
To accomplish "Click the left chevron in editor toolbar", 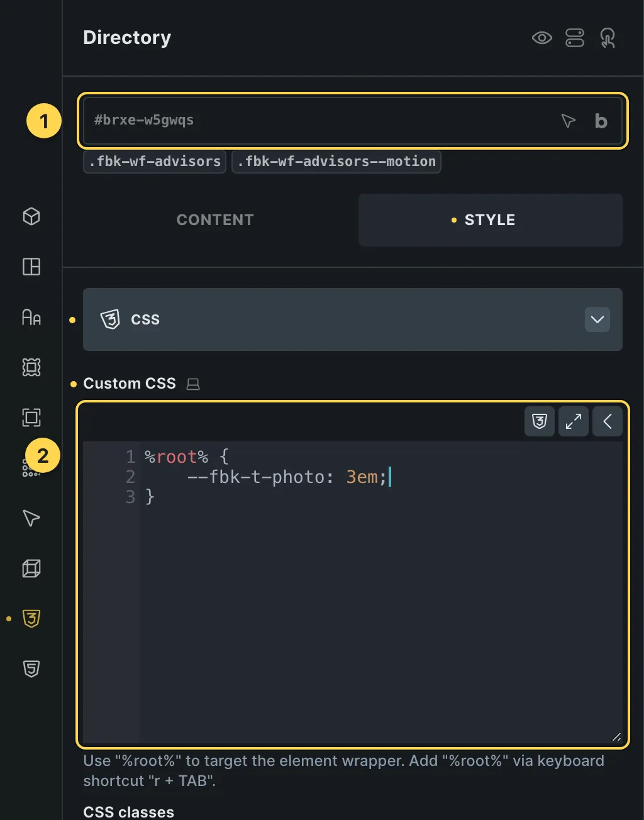I will (x=608, y=421).
